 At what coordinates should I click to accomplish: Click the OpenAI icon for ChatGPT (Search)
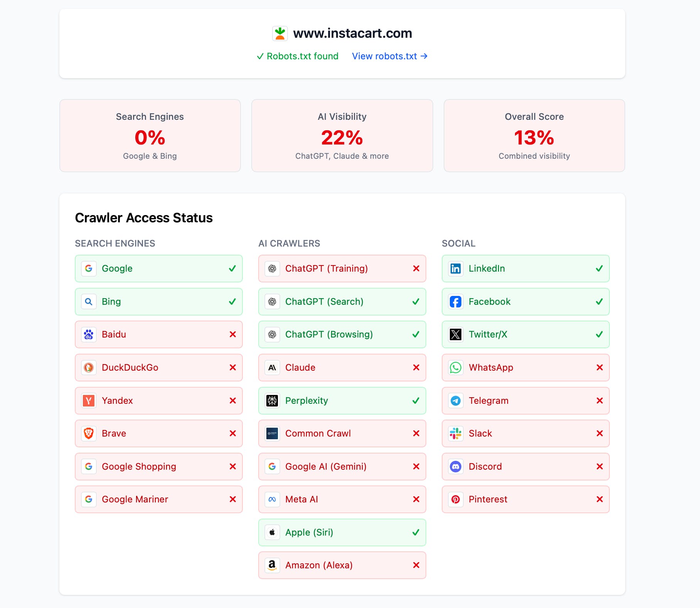[272, 302]
